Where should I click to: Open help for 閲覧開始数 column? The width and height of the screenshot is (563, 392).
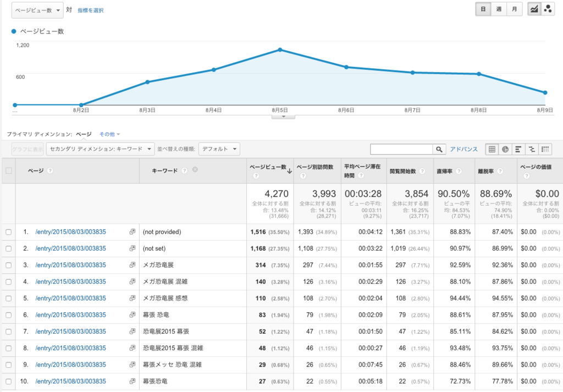422,171
